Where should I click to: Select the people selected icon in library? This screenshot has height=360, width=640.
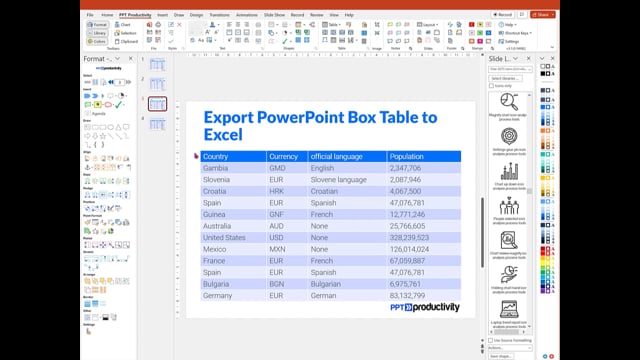[509, 211]
